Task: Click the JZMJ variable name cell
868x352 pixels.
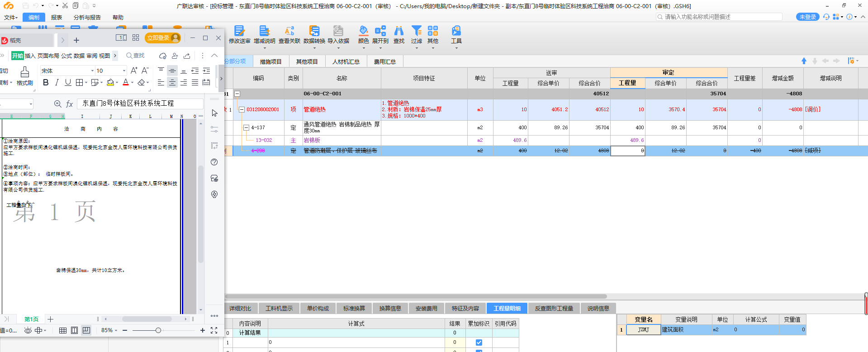Action: (644, 330)
